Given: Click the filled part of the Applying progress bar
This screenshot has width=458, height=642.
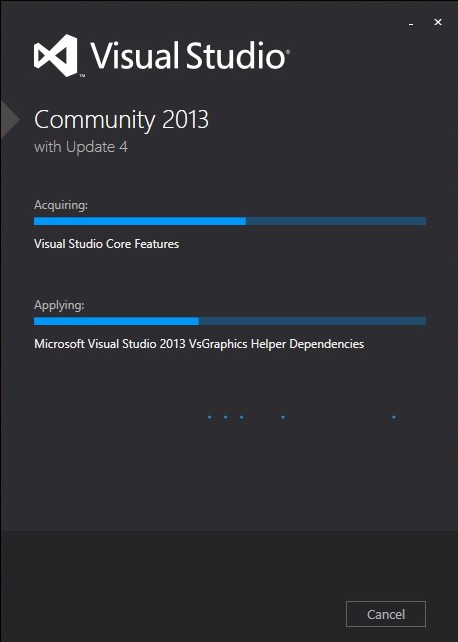Looking at the screenshot, I should click(116, 321).
